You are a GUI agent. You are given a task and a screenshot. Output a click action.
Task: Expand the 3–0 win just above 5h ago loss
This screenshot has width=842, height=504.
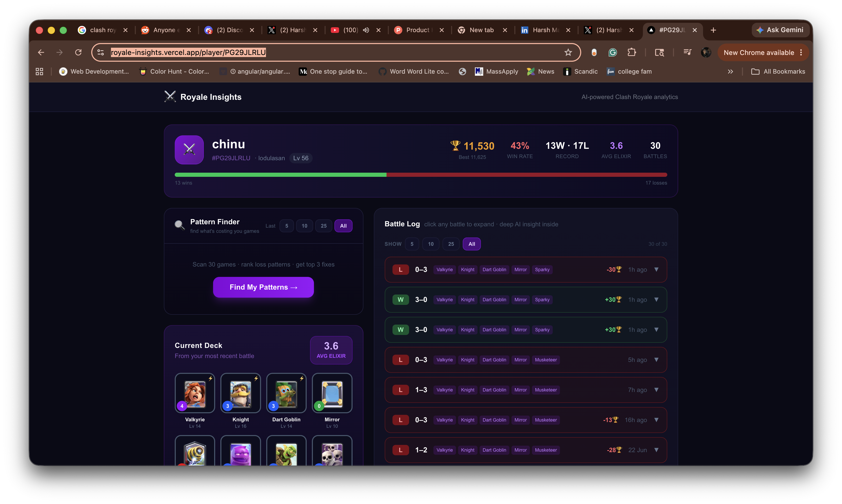point(525,330)
